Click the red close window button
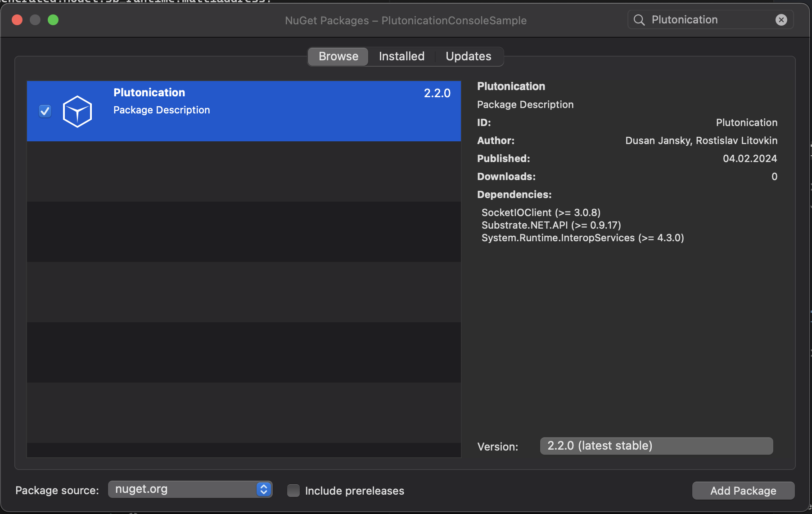Viewport: 812px width, 514px height. [17, 20]
